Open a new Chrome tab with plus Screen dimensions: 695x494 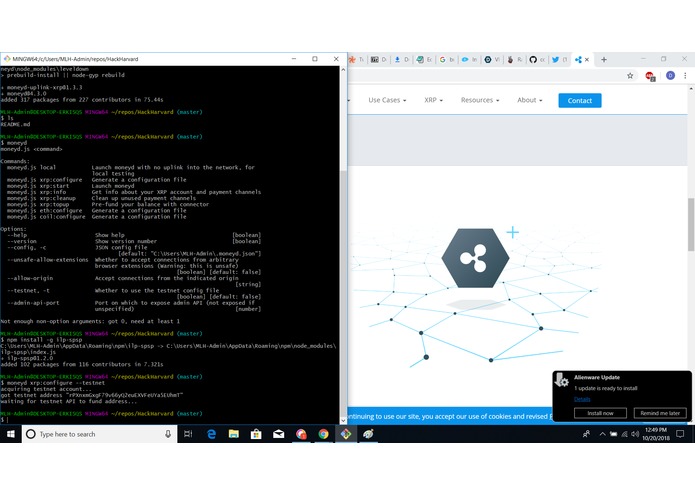604,59
